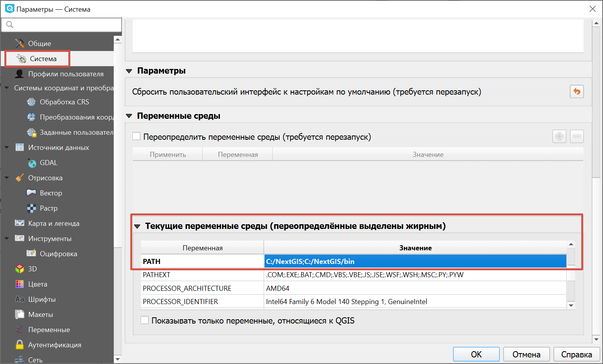Switch to the Оцифровка settings page

(32, 253)
